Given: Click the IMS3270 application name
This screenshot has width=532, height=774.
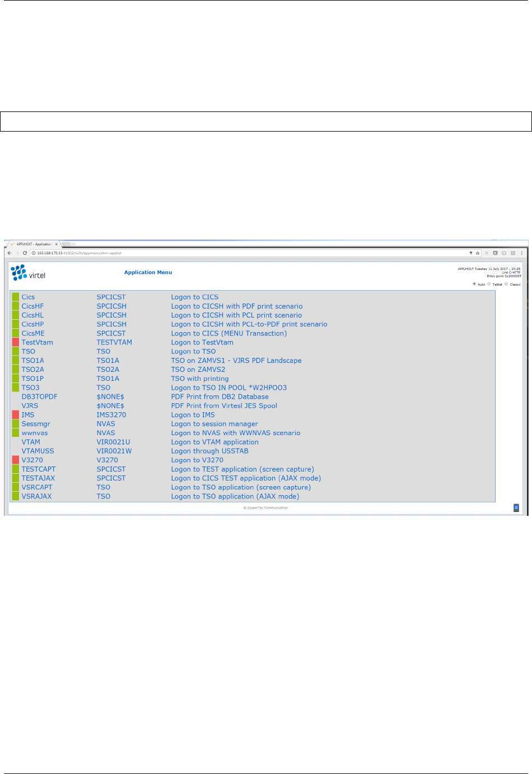Looking at the screenshot, I should [111, 415].
